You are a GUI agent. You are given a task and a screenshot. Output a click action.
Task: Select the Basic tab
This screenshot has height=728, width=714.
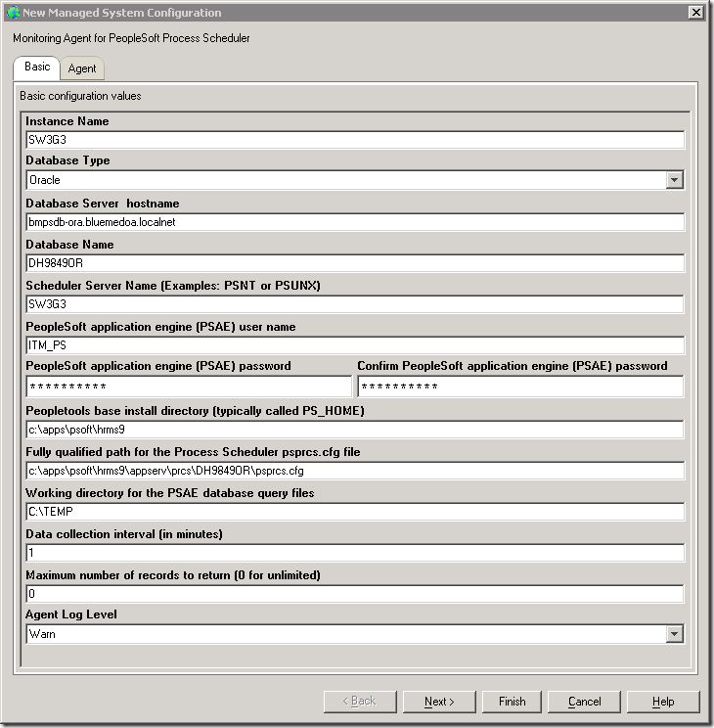tap(37, 67)
